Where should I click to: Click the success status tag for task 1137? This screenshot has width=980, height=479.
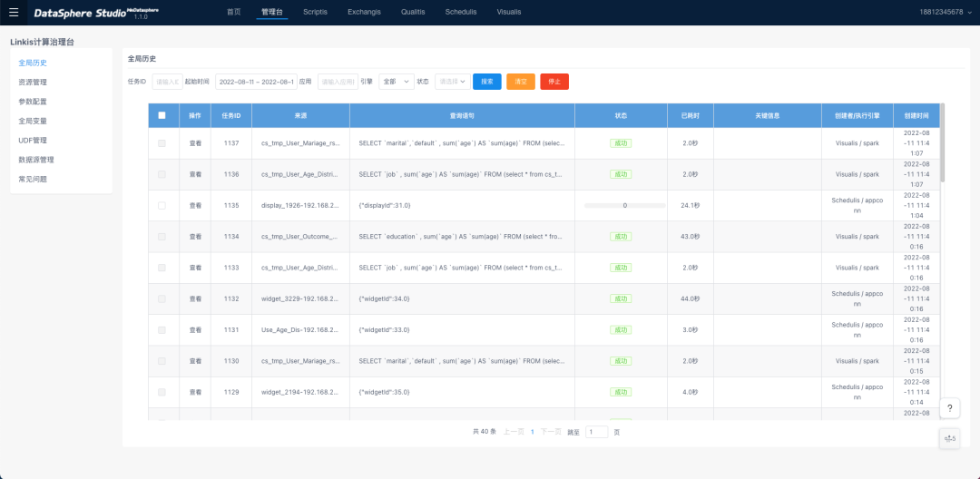coord(621,143)
